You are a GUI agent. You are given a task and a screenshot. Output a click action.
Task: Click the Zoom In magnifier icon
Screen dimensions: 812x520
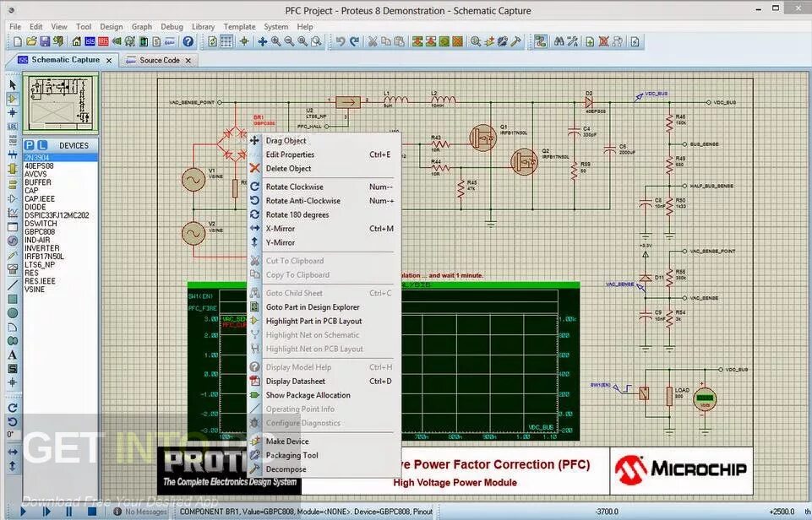click(x=276, y=41)
